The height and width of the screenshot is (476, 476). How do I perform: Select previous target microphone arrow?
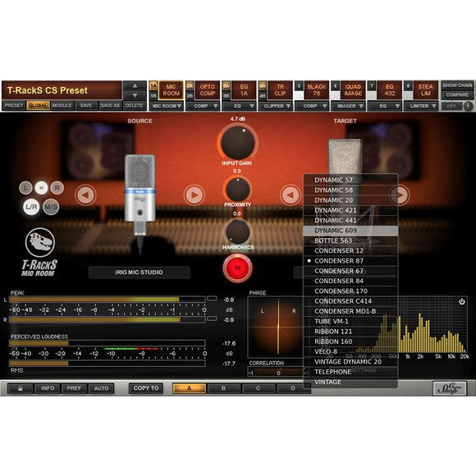(291, 195)
